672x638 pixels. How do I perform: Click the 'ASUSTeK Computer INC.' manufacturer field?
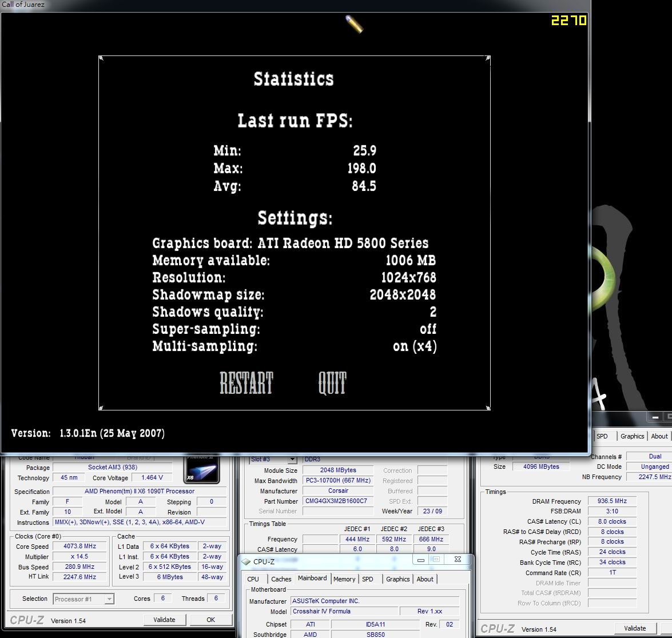375,601
